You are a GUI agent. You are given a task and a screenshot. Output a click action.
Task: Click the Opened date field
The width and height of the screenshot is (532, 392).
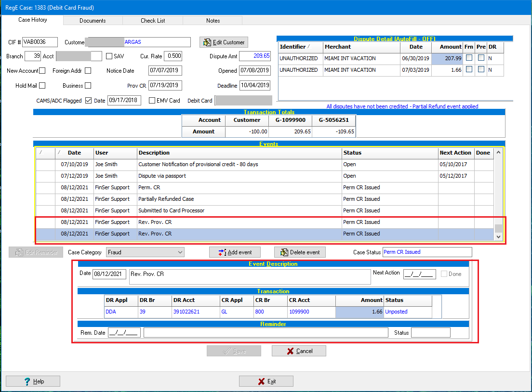(x=255, y=70)
